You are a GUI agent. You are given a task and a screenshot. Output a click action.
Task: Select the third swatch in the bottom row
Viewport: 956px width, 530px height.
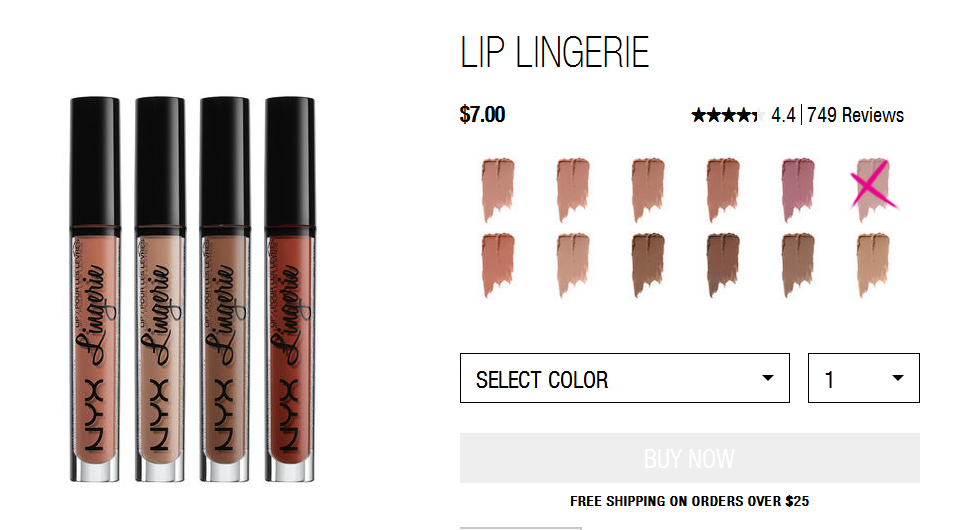(648, 265)
